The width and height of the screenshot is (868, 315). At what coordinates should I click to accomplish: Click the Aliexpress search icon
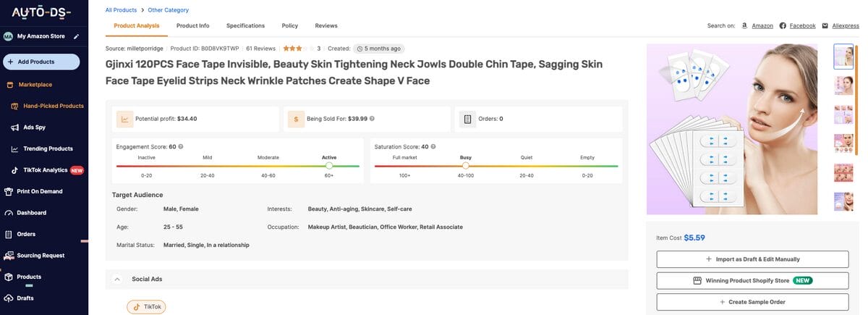click(x=825, y=25)
